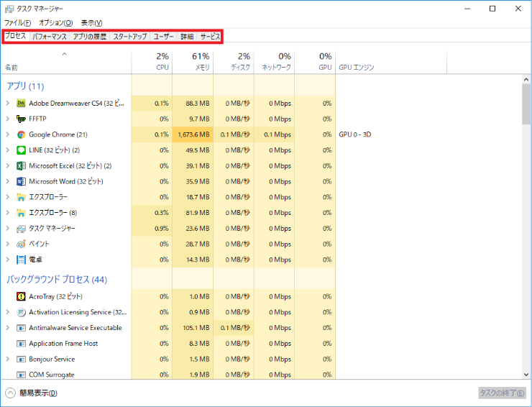
Task: Expand the Google Chrome (21) group
Action: [x=7, y=134]
